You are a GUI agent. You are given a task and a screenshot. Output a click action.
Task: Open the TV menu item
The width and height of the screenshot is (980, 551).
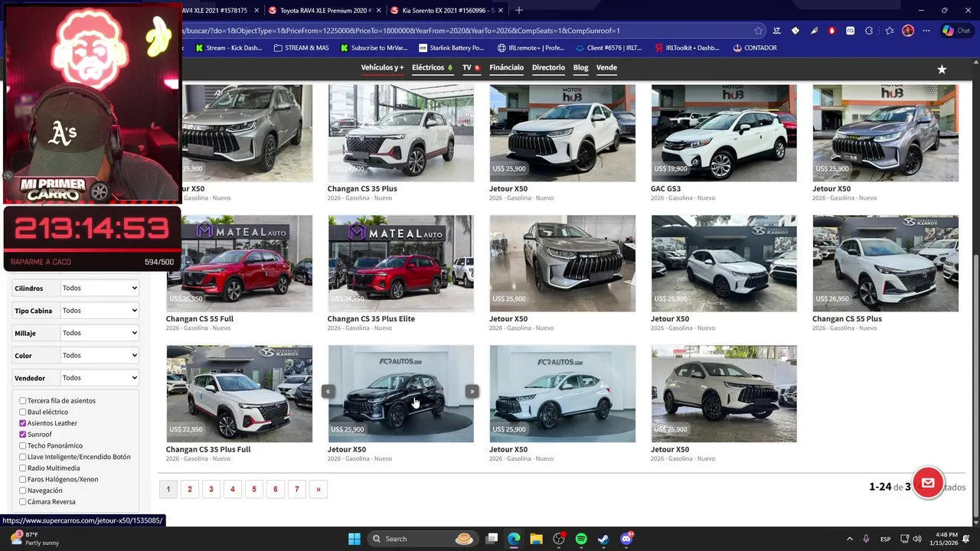tap(471, 67)
